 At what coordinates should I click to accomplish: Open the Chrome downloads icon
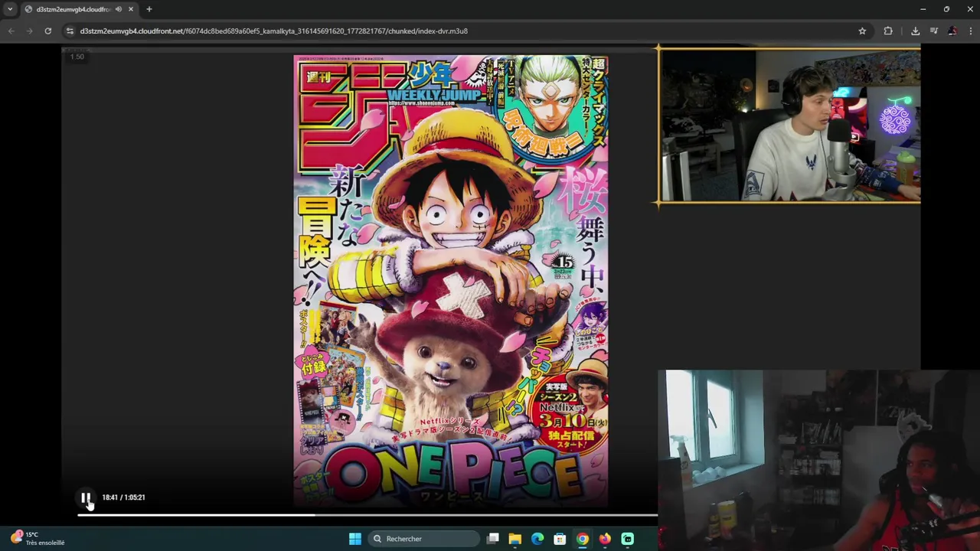pyautogui.click(x=915, y=31)
